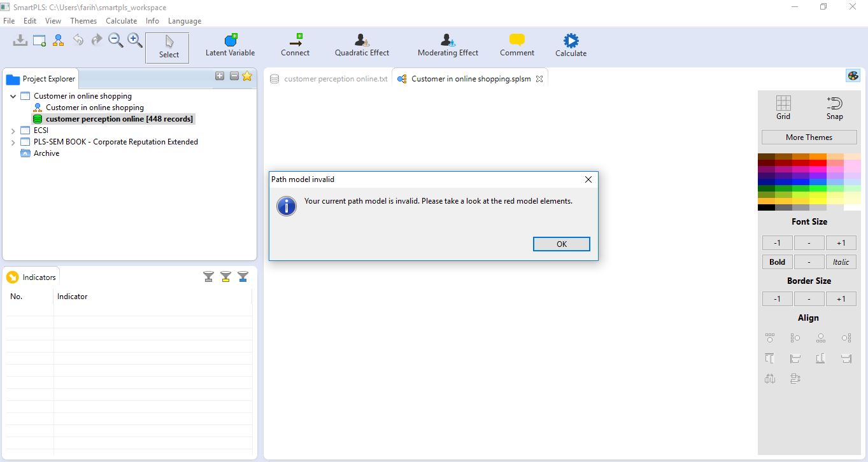This screenshot has width=868, height=462.
Task: Click the zoom out magnifier icon
Action: click(x=116, y=40)
